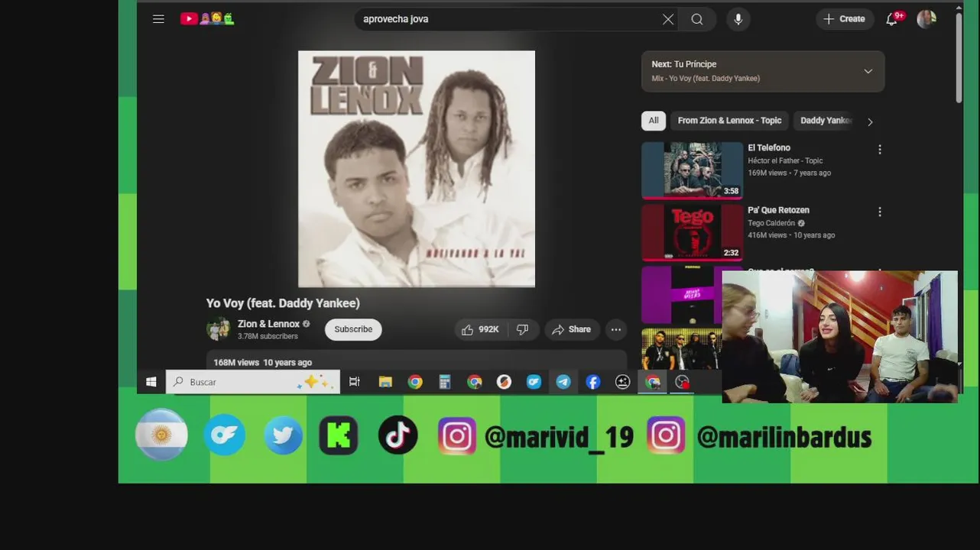Open the Pa' Que Retozen title link
The height and width of the screenshot is (550, 980).
point(778,210)
